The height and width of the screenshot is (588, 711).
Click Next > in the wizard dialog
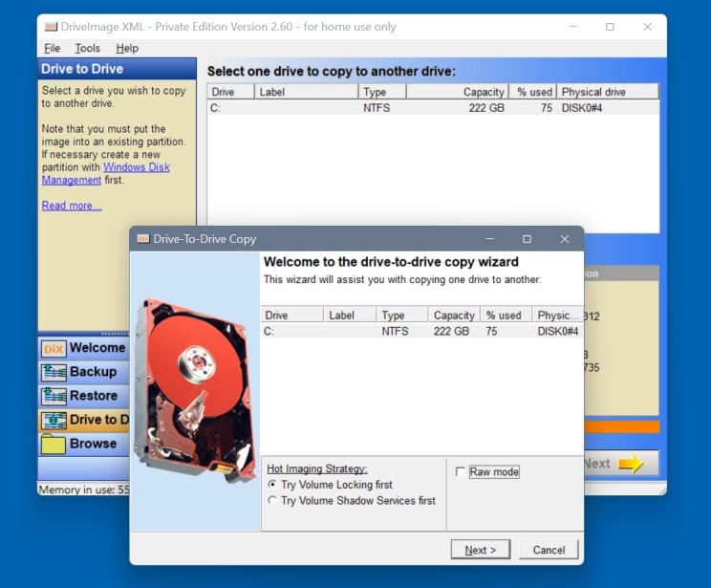point(480,550)
